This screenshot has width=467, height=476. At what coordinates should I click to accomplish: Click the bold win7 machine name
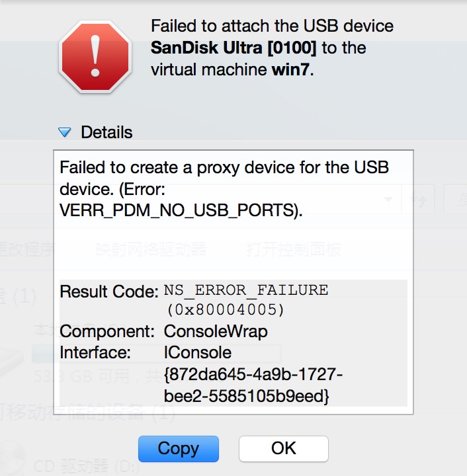tap(290, 69)
